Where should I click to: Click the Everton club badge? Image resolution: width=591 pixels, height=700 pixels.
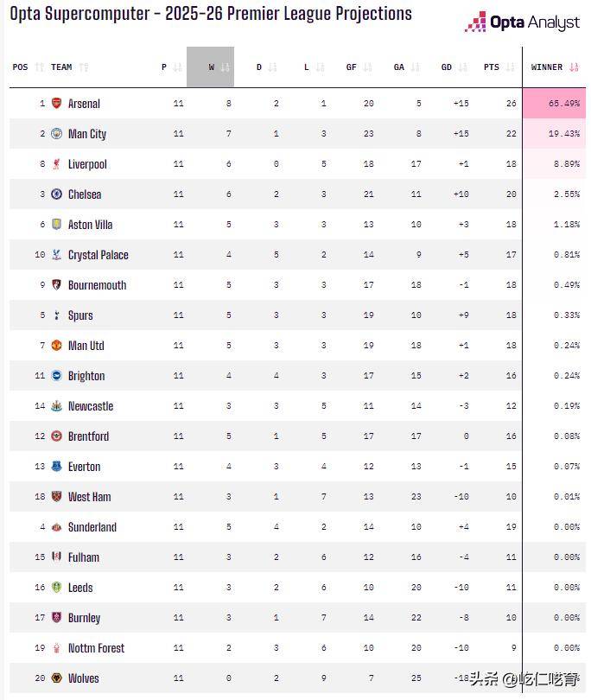tap(57, 467)
